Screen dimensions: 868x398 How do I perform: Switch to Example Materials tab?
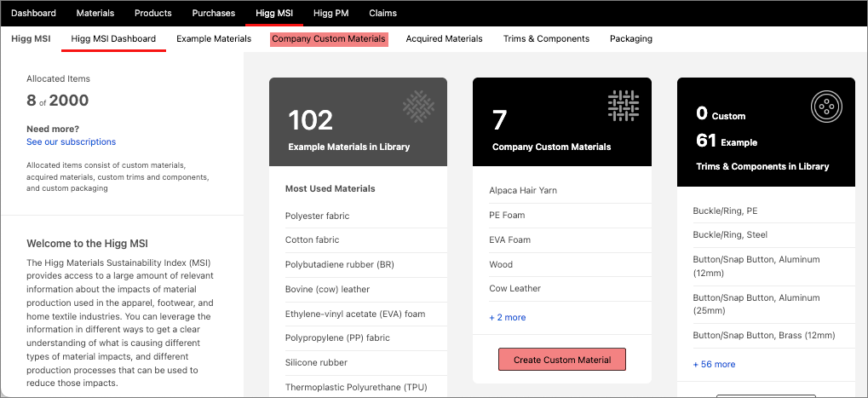[x=214, y=38]
